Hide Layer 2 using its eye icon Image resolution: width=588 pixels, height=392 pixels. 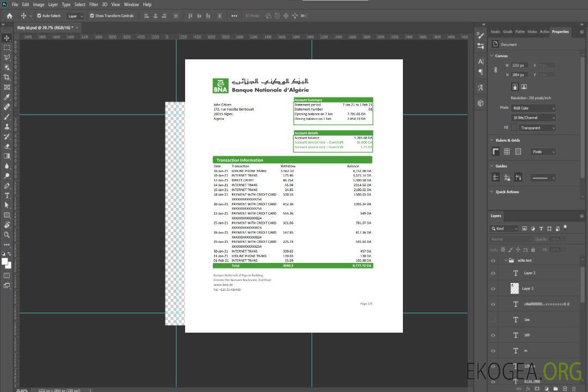[x=493, y=273]
